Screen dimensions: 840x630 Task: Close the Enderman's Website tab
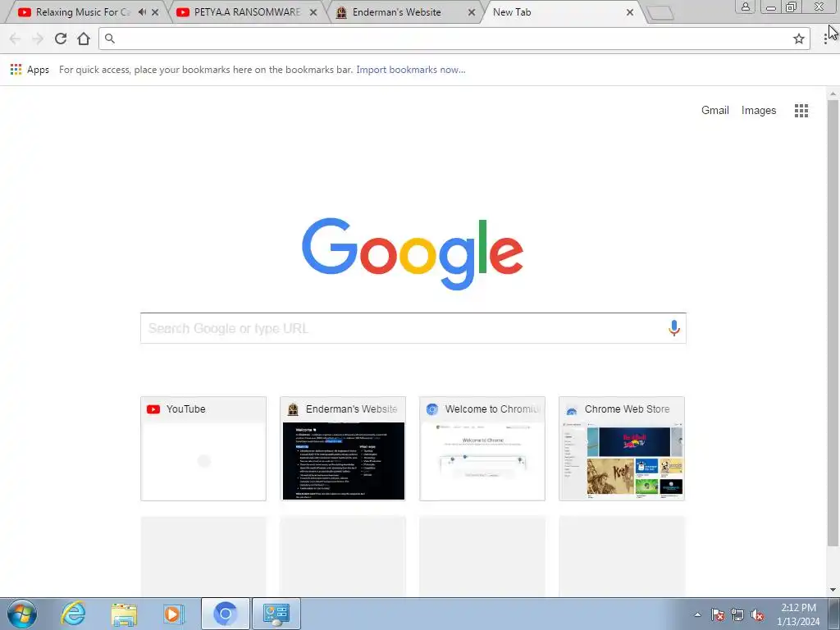(472, 11)
